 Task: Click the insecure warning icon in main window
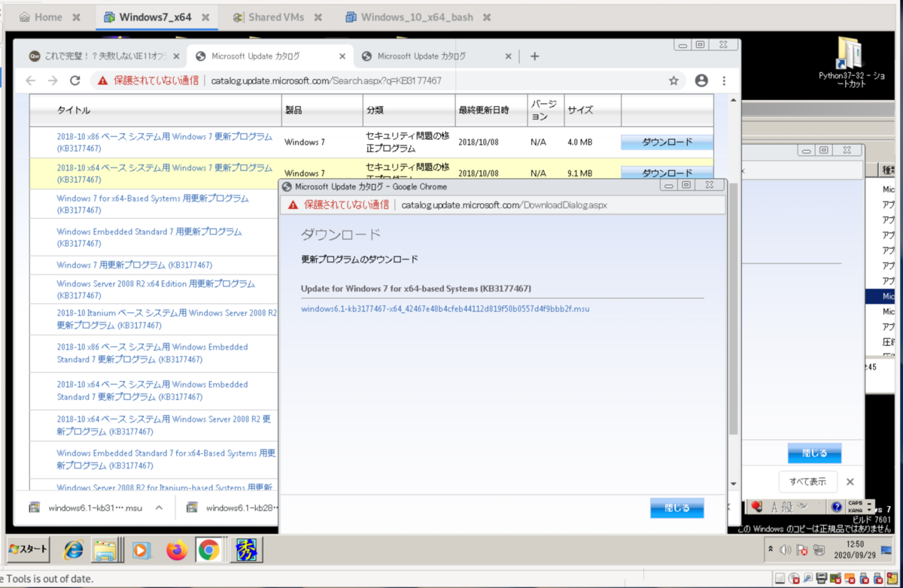[102, 80]
